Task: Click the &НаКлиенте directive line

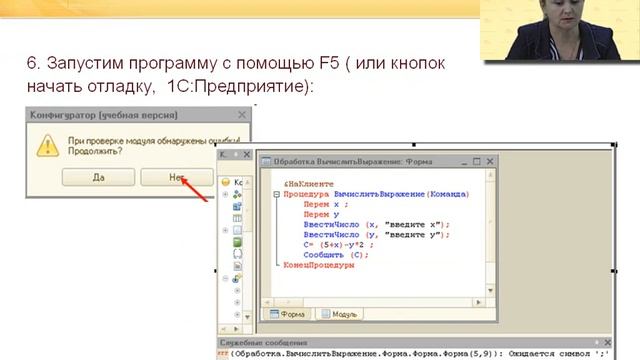Action: 309,184
